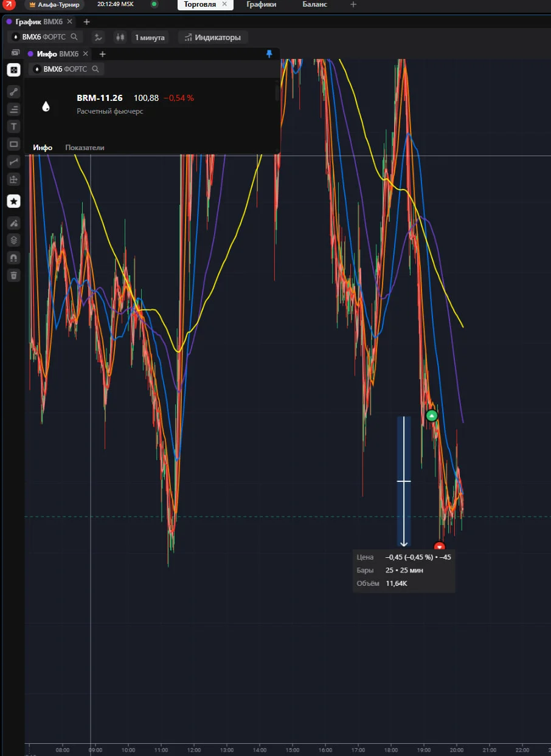Select the Инфо sub-tab in info panel
551x756 pixels.
click(43, 148)
